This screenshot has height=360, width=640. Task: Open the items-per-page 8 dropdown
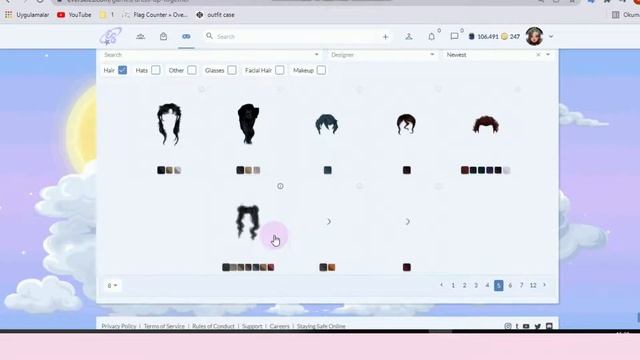tap(112, 286)
